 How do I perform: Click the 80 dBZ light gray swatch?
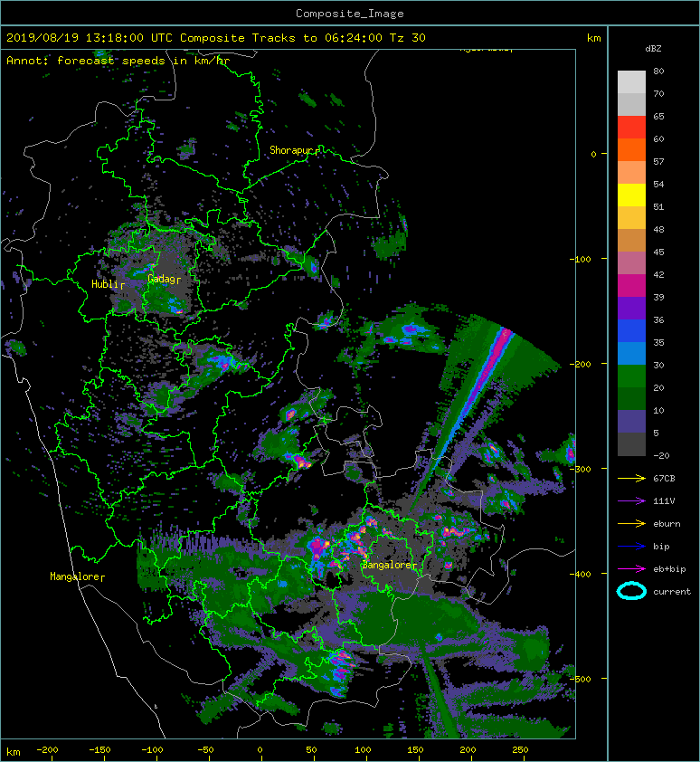(x=631, y=81)
